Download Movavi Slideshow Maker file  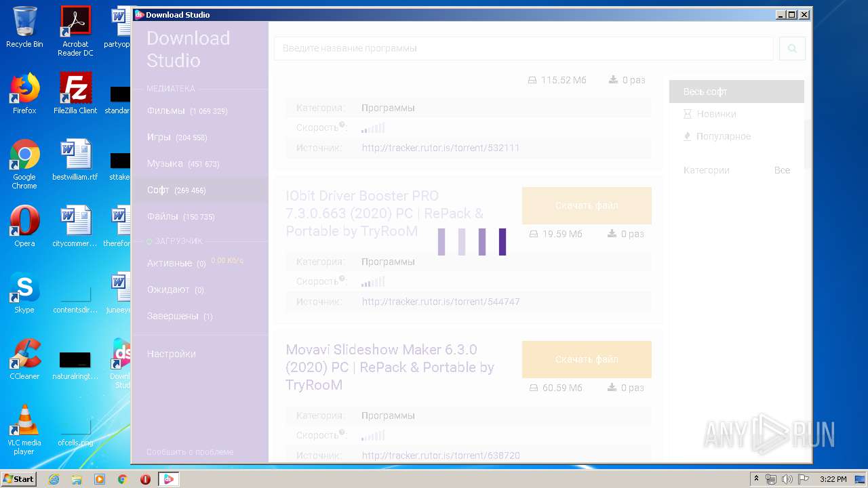coord(587,359)
